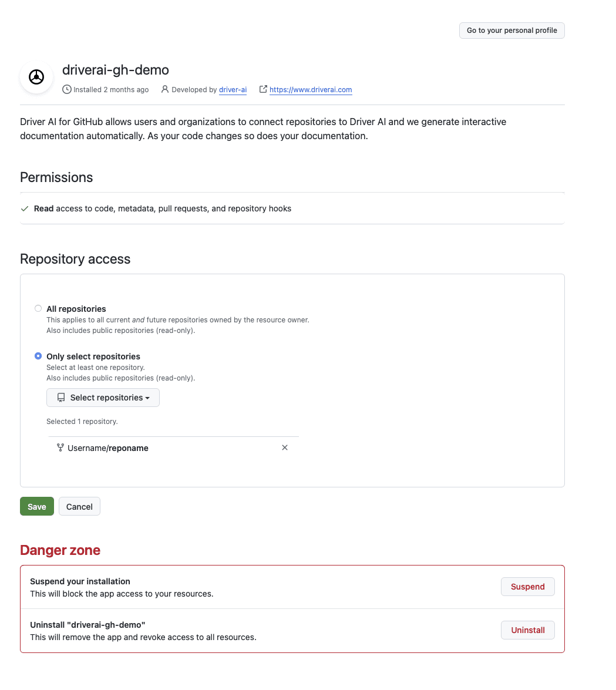This screenshot has height=690, width=616.
Task: Suspend the app installation
Action: (527, 587)
